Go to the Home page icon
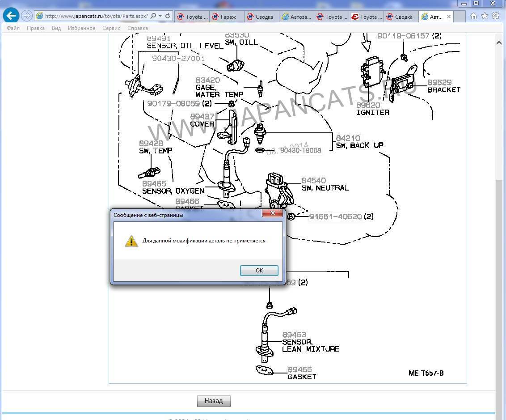506x420 pixels. point(474,16)
